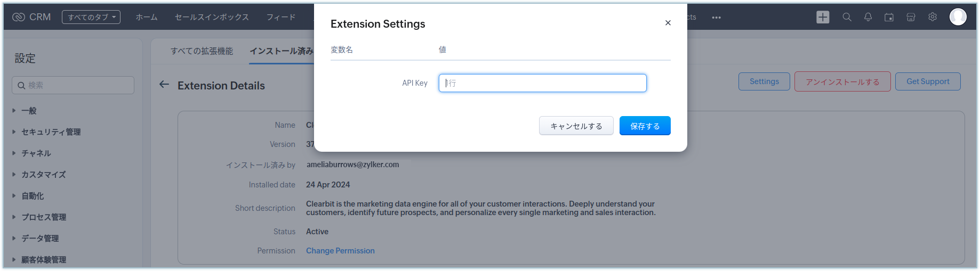Expand the セキュリティ管理 settings section

[51, 132]
